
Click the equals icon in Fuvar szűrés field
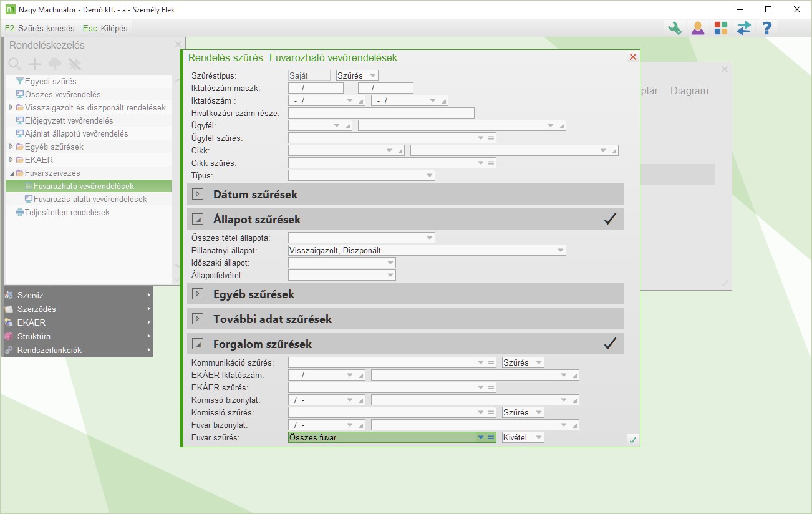491,437
